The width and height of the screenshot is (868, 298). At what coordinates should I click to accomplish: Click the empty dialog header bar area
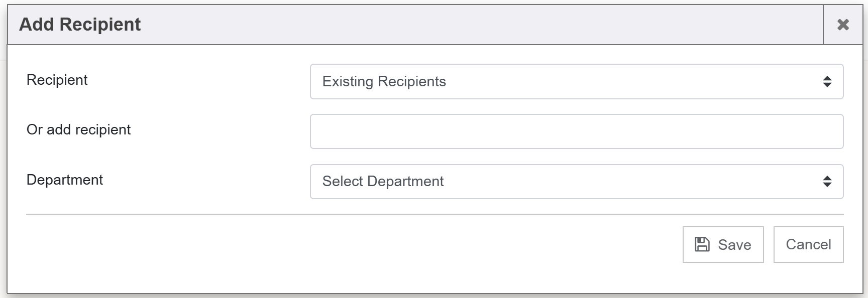(452, 25)
